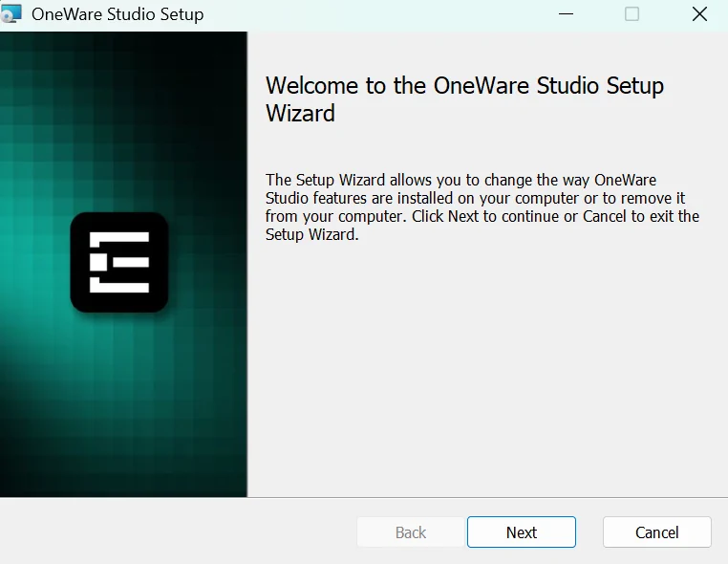The image size is (728, 564).
Task: Click the installer icon in the title bar
Action: 12,14
